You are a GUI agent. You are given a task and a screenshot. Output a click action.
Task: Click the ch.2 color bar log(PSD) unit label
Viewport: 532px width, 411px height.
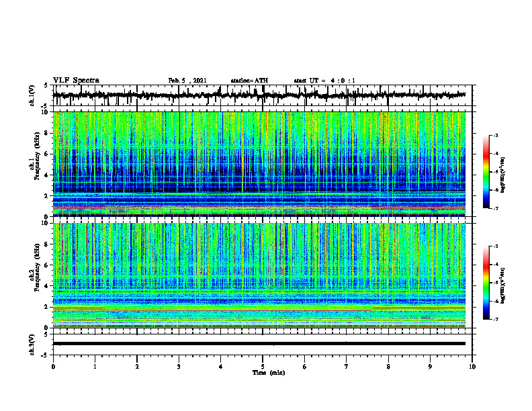pos(503,285)
